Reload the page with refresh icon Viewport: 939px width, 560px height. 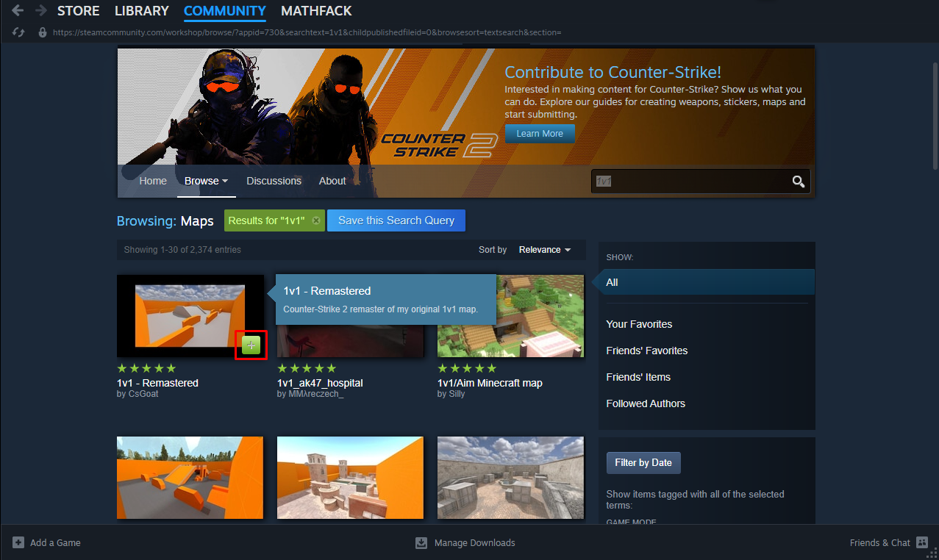tap(19, 32)
